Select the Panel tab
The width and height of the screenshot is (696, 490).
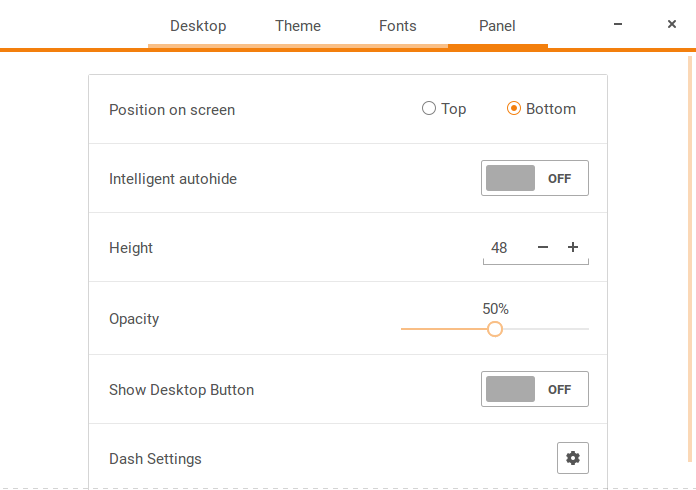pos(498,26)
